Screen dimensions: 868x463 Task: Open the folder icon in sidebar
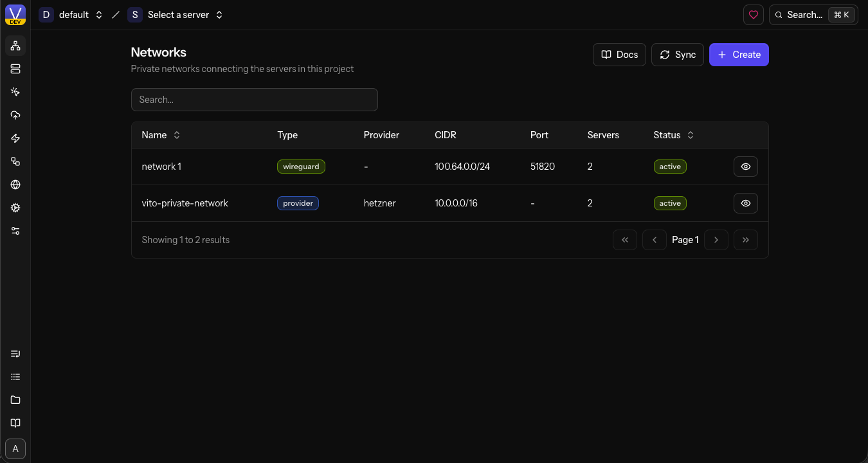click(15, 400)
